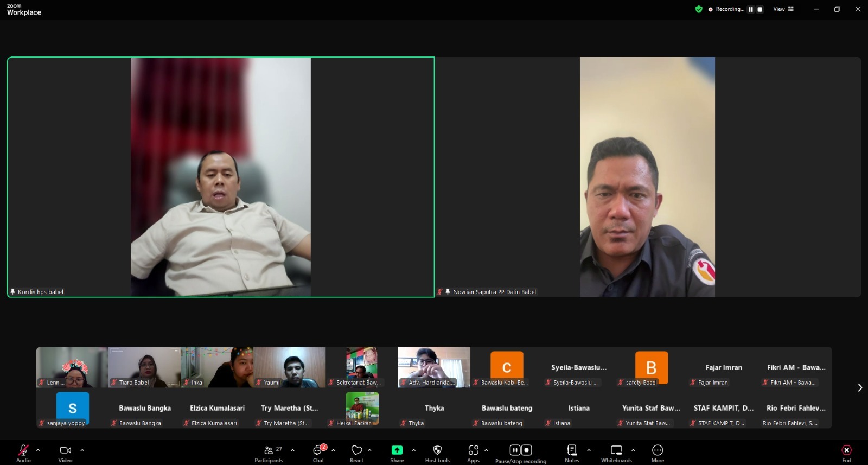
Task: Open the Notes tool
Action: pos(572,454)
